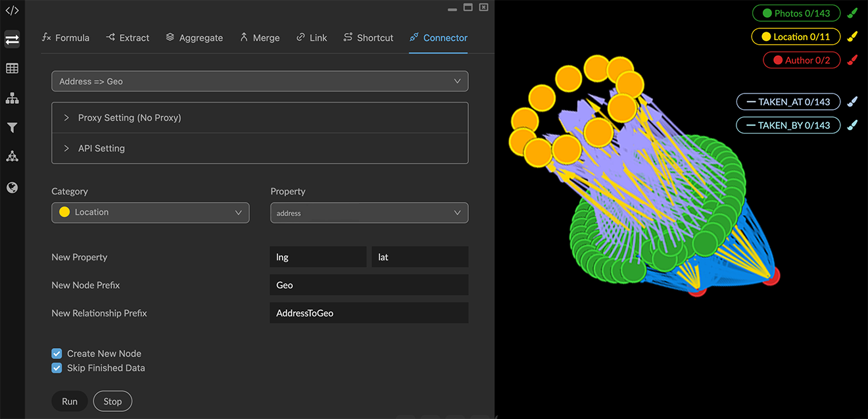Screen dimensions: 868x419
Task: Open the globe map sidebar icon
Action: coord(12,188)
